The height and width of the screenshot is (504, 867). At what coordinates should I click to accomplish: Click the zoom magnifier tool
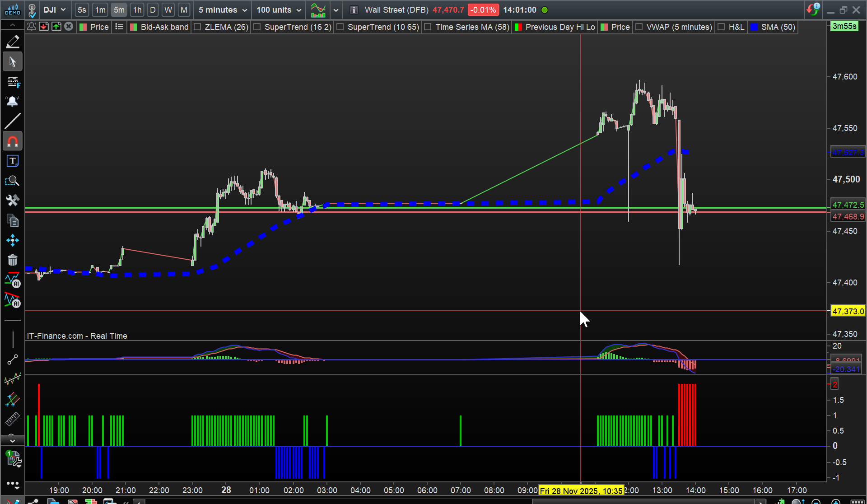click(x=13, y=181)
